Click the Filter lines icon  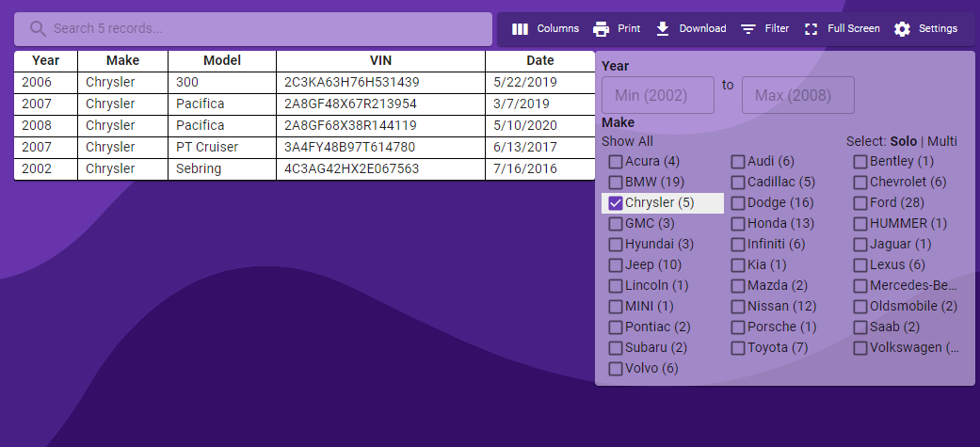click(748, 29)
